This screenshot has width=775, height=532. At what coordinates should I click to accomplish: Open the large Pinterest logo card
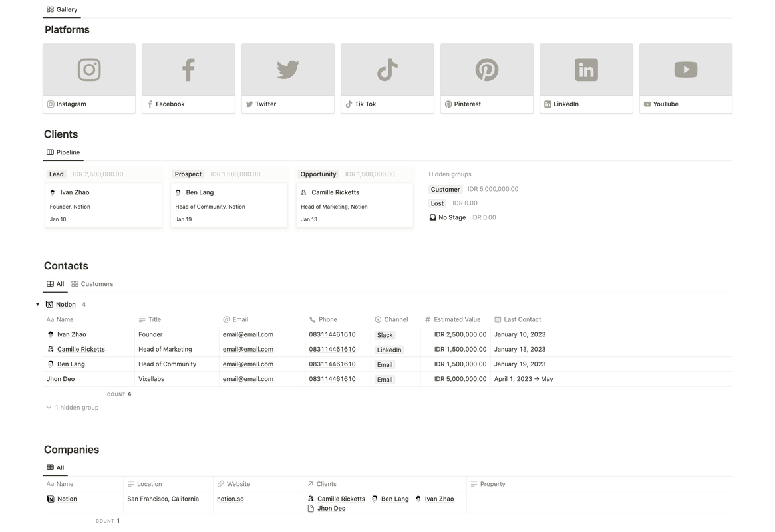pyautogui.click(x=487, y=69)
